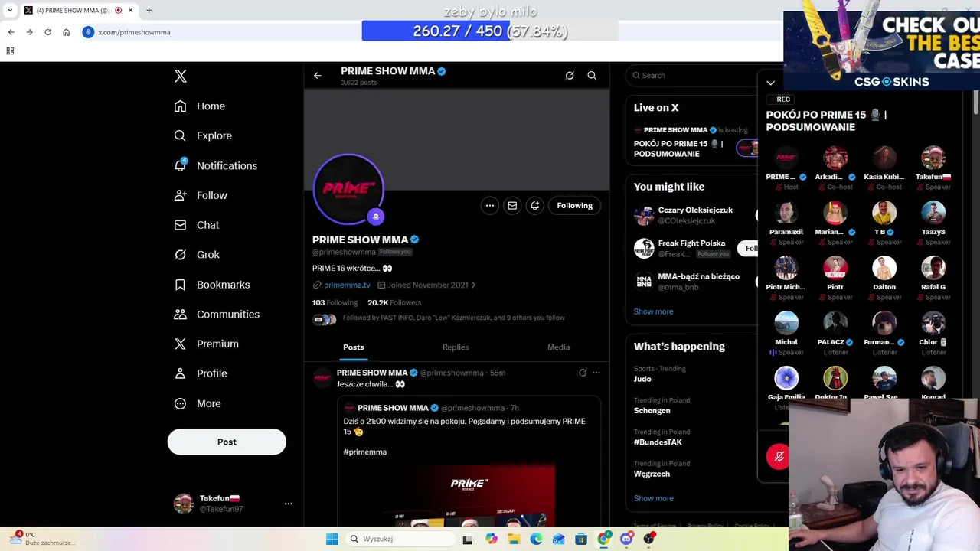Image resolution: width=980 pixels, height=551 pixels.
Task: Open Chat in sidebar
Action: click(197, 225)
